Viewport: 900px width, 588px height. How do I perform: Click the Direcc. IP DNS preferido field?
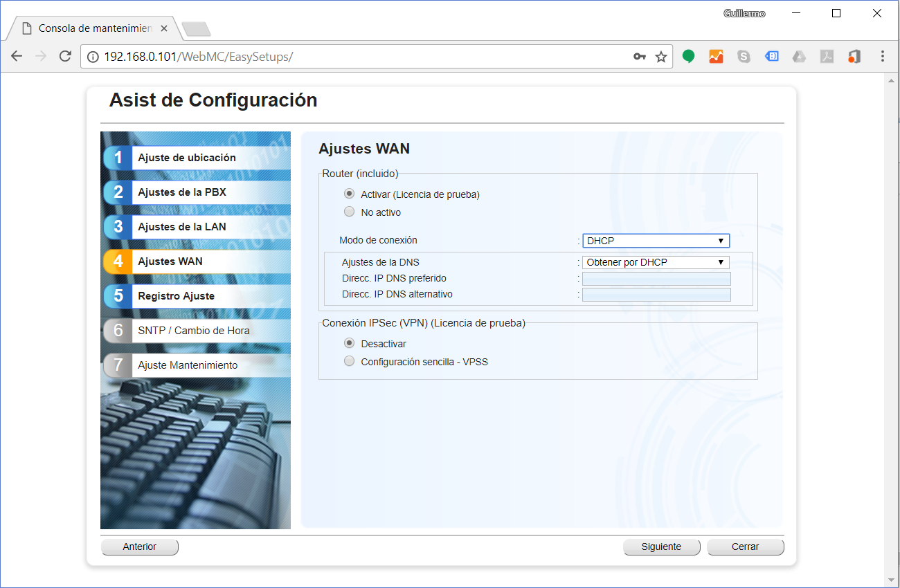pyautogui.click(x=655, y=278)
